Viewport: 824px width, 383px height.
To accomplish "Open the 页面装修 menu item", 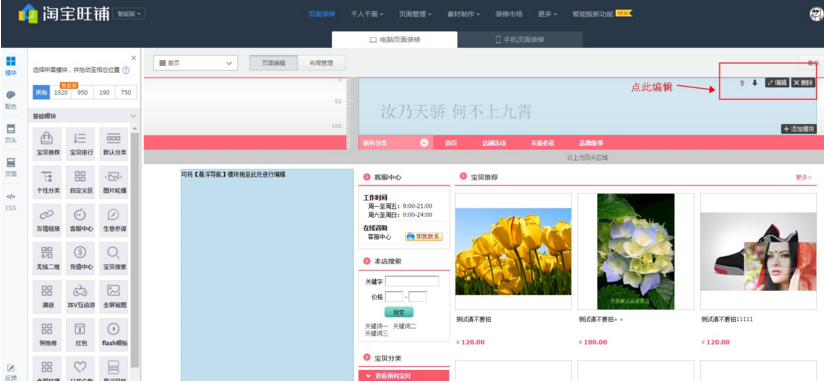I will (x=322, y=14).
